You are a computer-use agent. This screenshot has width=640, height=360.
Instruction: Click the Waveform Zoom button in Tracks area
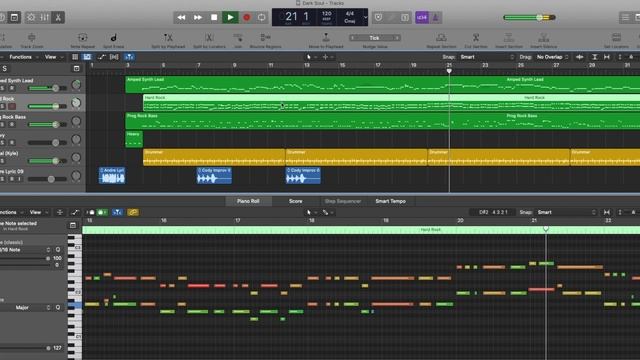(x=580, y=57)
